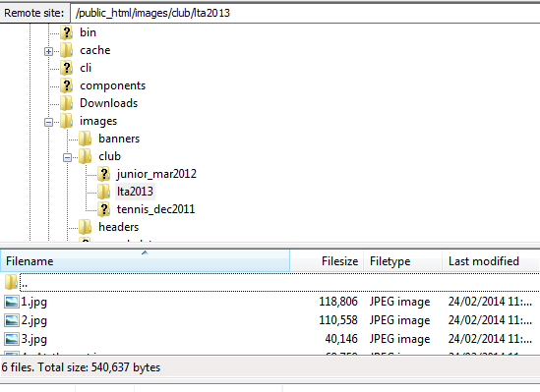Click the JPEG image type of 1.jpg
The width and height of the screenshot is (540, 392).
(399, 302)
